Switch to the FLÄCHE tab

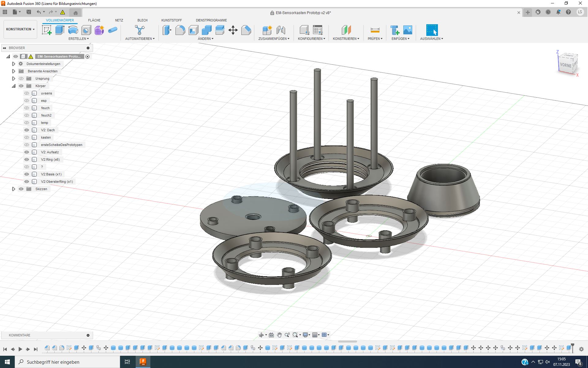[x=94, y=20]
